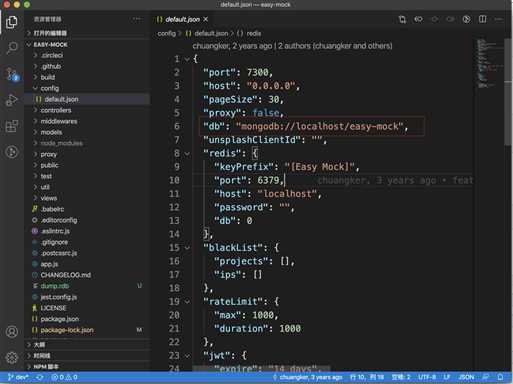Click the synchronize changes icon in status bar
The width and height of the screenshot is (513, 384).
coord(40,377)
